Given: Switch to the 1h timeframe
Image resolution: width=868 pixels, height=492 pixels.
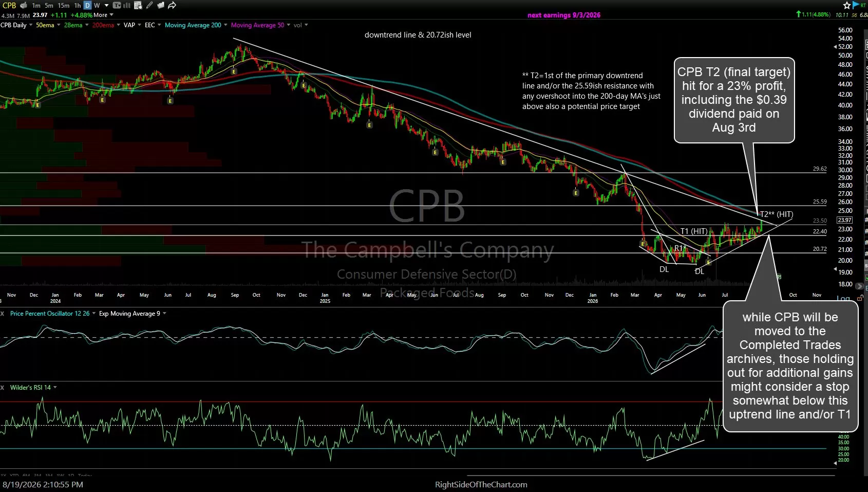Looking at the screenshot, I should (x=77, y=5).
